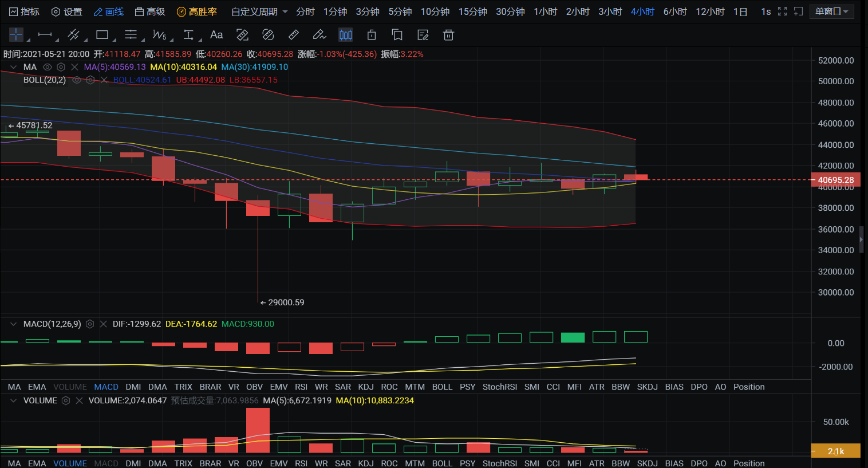The height and width of the screenshot is (468, 868).
Task: Click the 画线 drawing button
Action: point(109,11)
